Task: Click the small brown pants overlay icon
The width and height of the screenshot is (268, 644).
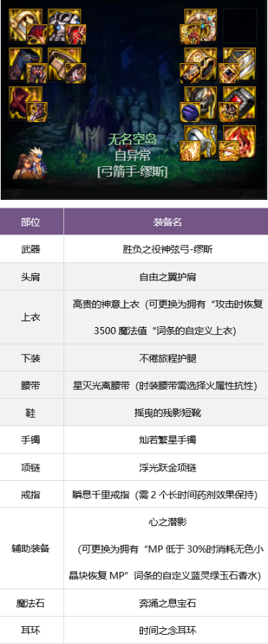Action: [x=37, y=73]
